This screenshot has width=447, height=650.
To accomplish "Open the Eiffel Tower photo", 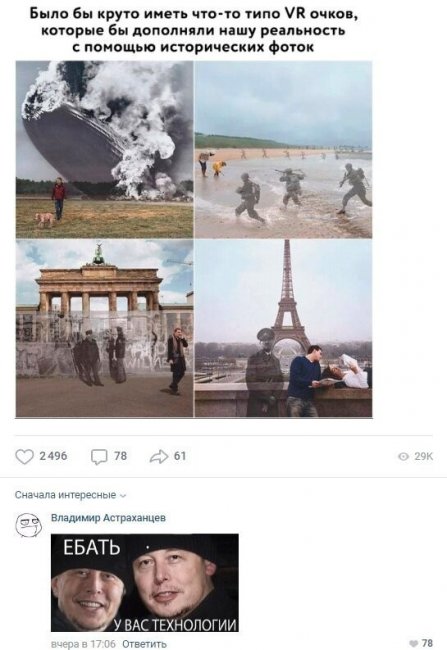I will 284,328.
